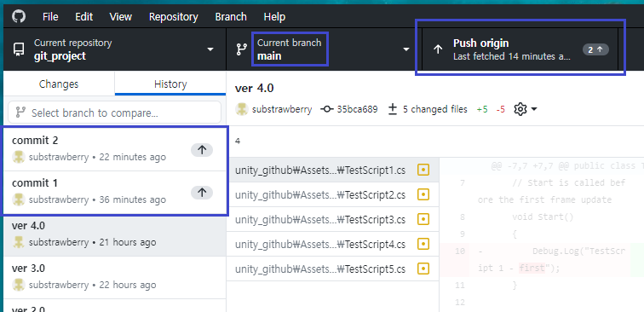Open the Help menu

pos(274,17)
